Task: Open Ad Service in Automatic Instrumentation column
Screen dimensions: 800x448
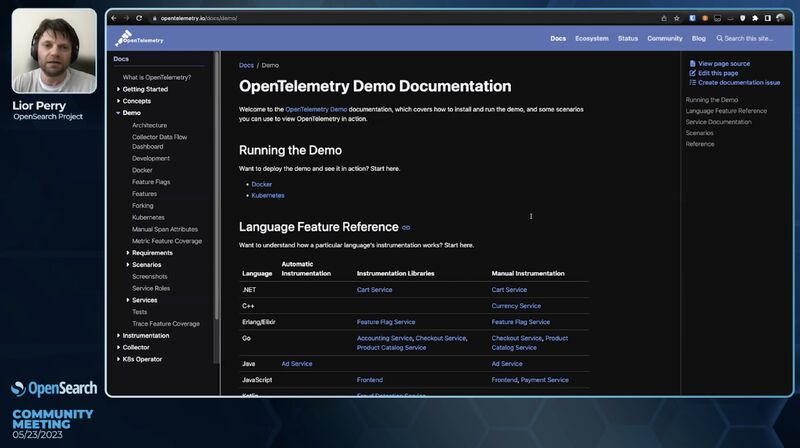Action: pyautogui.click(x=296, y=364)
